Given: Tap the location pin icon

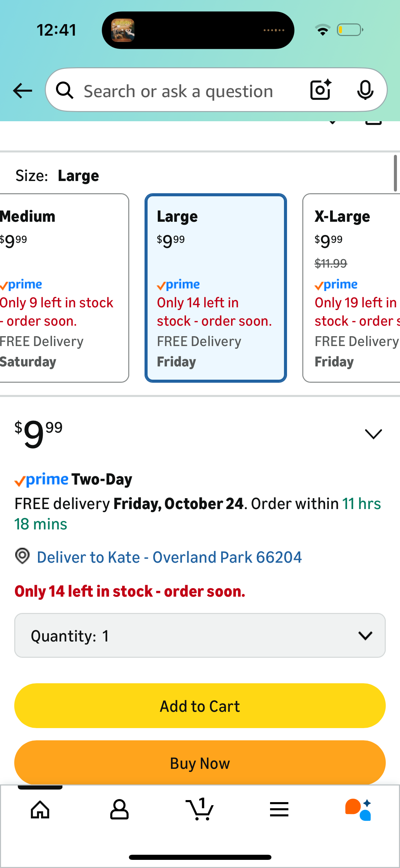Looking at the screenshot, I should [x=22, y=556].
